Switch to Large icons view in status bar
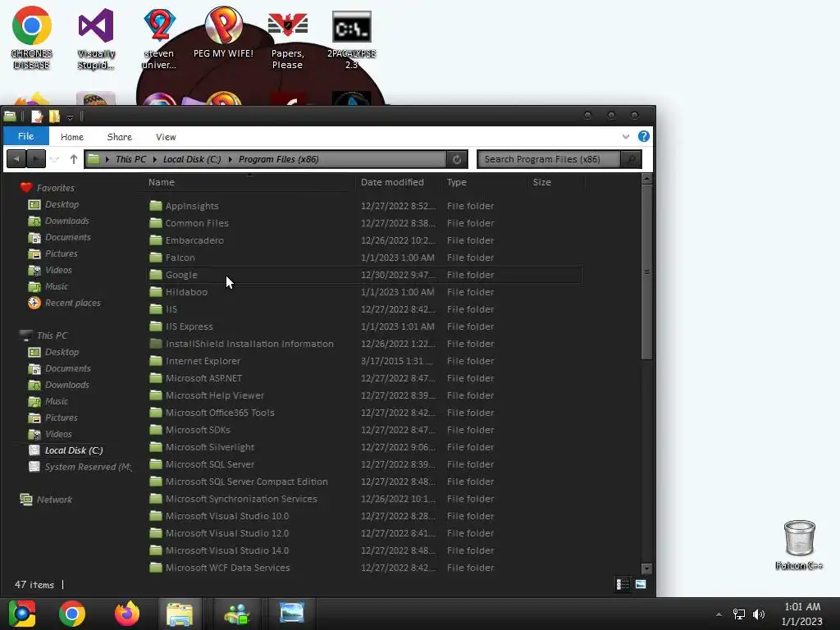This screenshot has height=630, width=840. (x=641, y=584)
